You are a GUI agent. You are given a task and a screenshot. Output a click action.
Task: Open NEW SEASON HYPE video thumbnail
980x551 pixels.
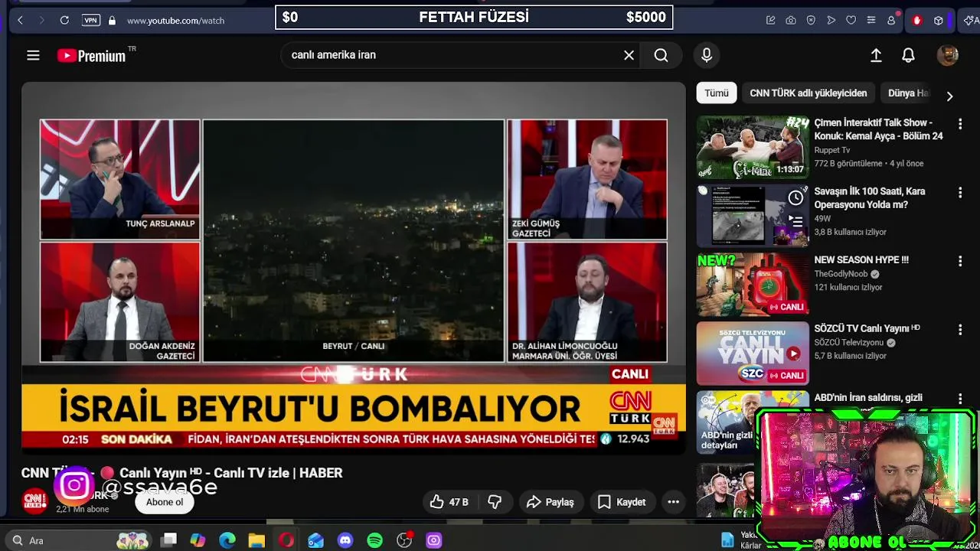coord(753,285)
